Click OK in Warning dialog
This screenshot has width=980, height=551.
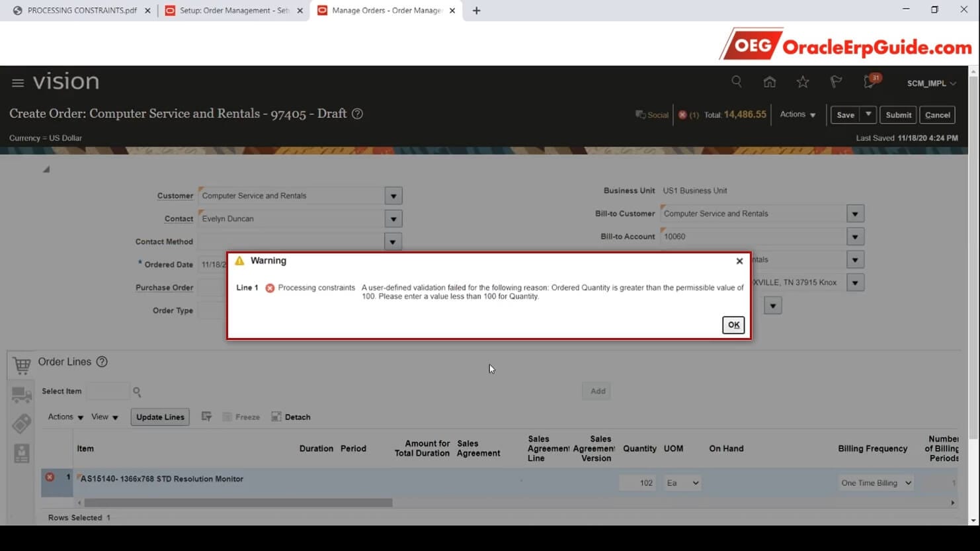pos(733,325)
